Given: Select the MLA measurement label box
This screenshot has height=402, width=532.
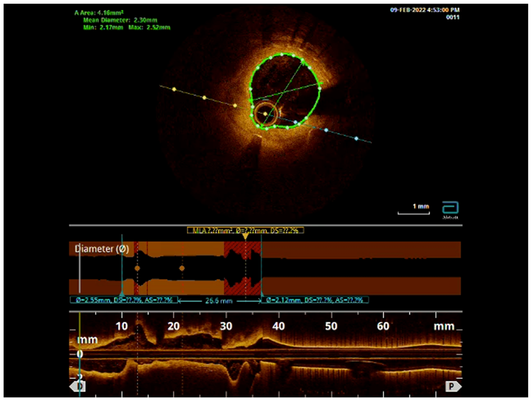Looking at the screenshot, I should 245,230.
